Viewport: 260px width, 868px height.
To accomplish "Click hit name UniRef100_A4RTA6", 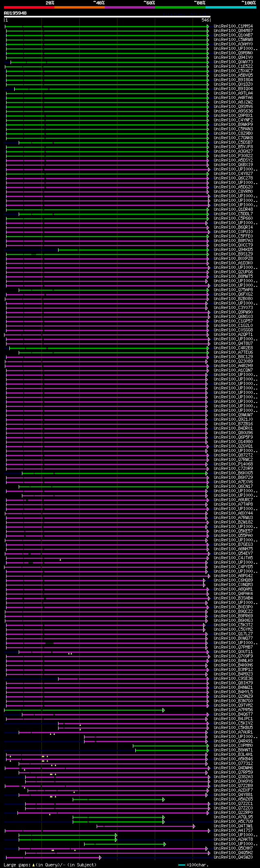I will pyautogui.click(x=233, y=98).
